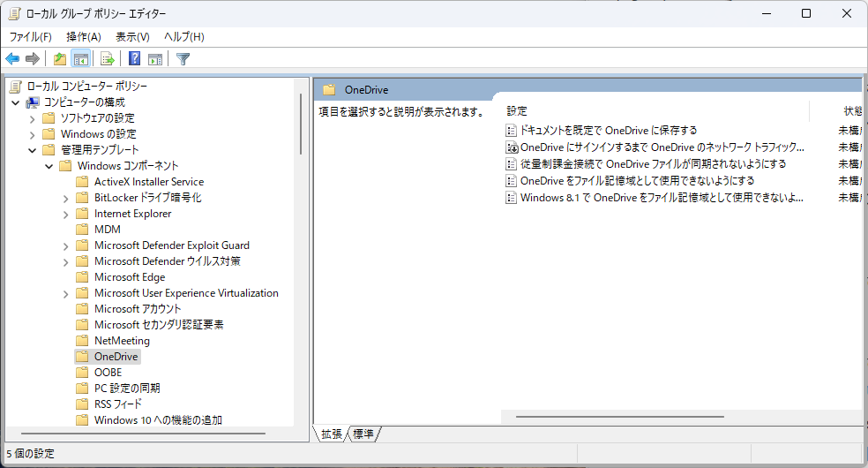This screenshot has width=868, height=468.
Task: Maximize the policy editor window
Action: 806,14
